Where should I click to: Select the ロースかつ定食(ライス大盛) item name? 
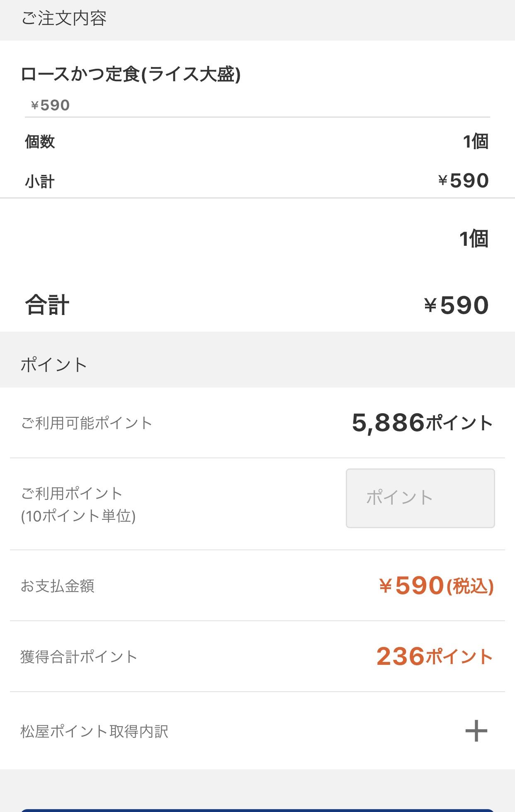tap(131, 74)
